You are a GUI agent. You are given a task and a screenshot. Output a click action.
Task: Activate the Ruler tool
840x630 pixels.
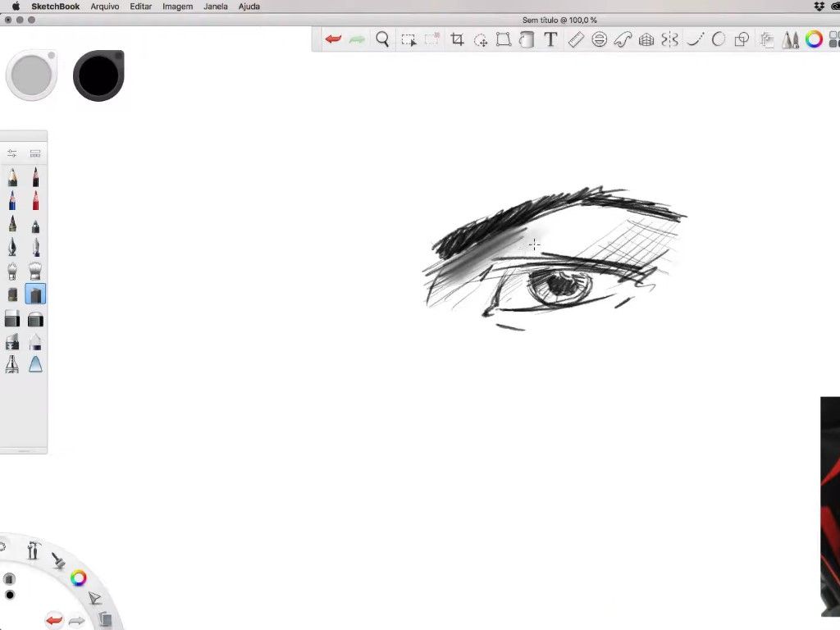point(576,39)
